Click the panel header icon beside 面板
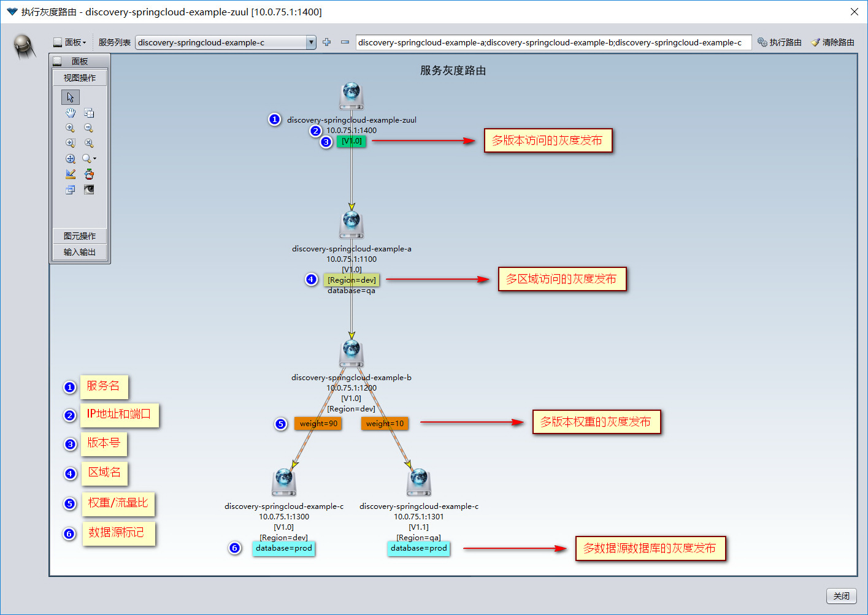868x615 pixels. [57, 61]
